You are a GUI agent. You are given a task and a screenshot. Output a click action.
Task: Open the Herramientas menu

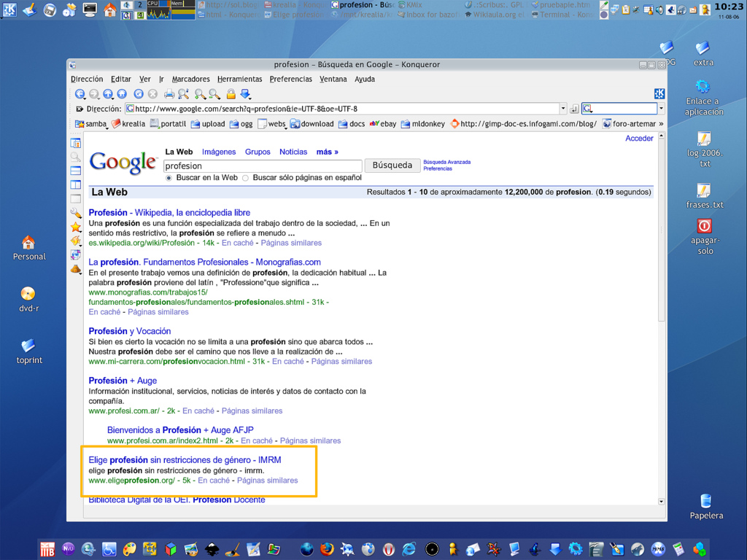(x=239, y=79)
